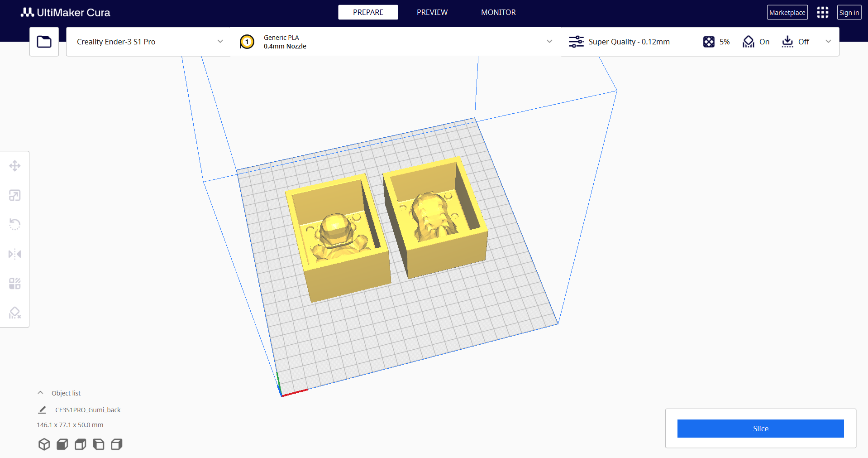The width and height of the screenshot is (868, 458).
Task: Click the 146.1 x 77.1 x 50.0 mm dimensions
Action: coord(70,425)
